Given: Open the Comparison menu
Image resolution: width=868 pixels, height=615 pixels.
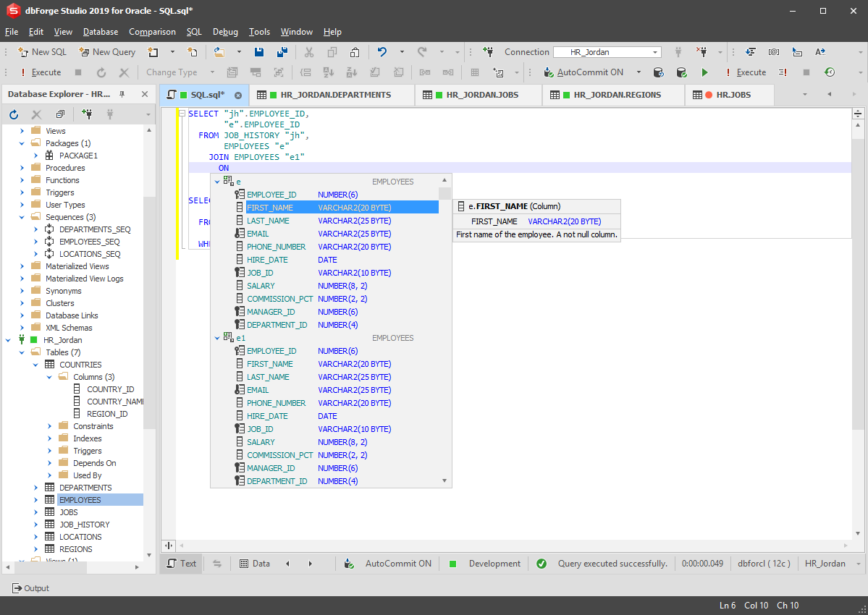Looking at the screenshot, I should point(152,32).
